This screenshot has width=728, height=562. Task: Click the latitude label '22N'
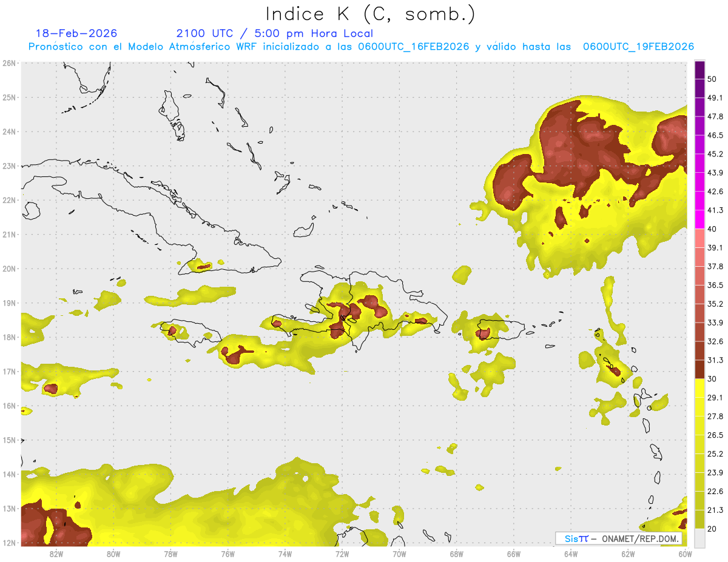[x=9, y=200]
